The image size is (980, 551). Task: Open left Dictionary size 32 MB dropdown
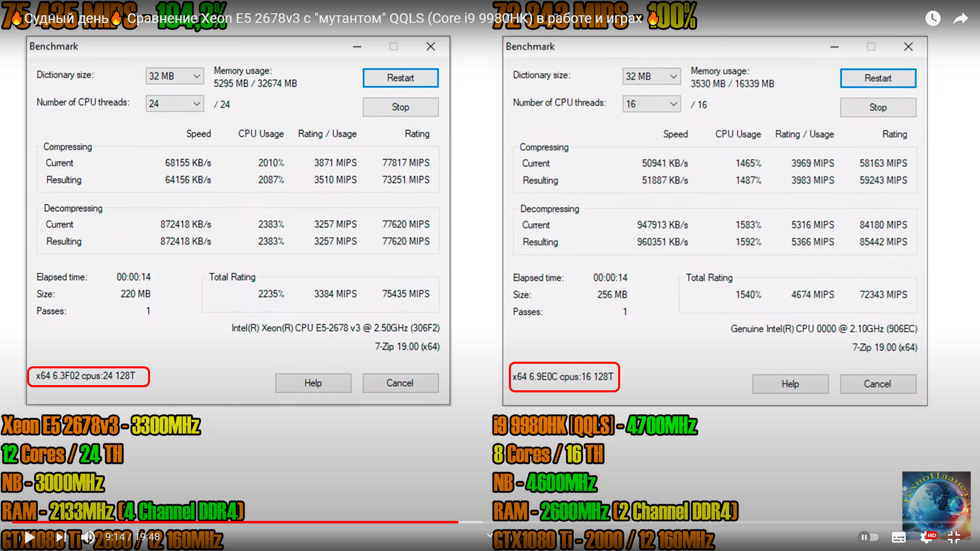(x=175, y=76)
